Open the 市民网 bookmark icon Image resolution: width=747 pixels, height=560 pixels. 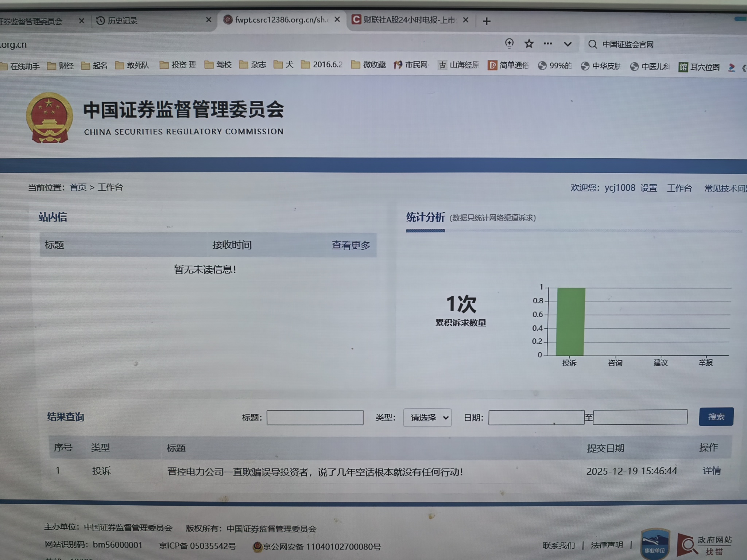(x=398, y=65)
